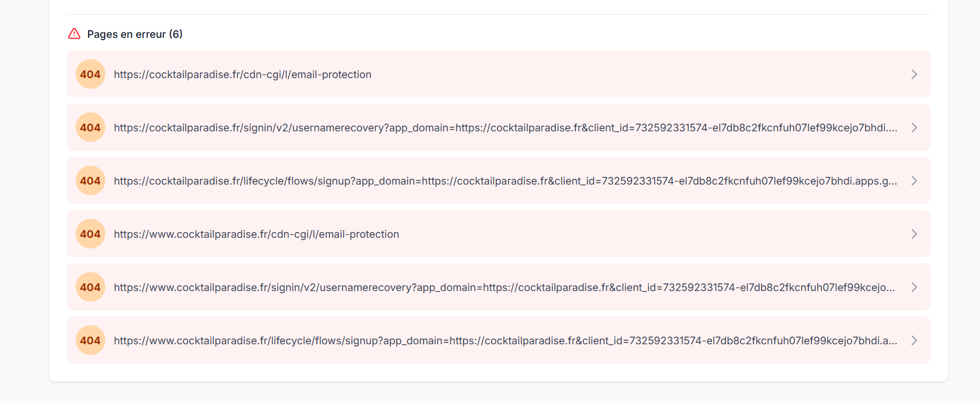
Task: Click the 404 badge for www lifecycle signup URL
Action: pos(90,340)
